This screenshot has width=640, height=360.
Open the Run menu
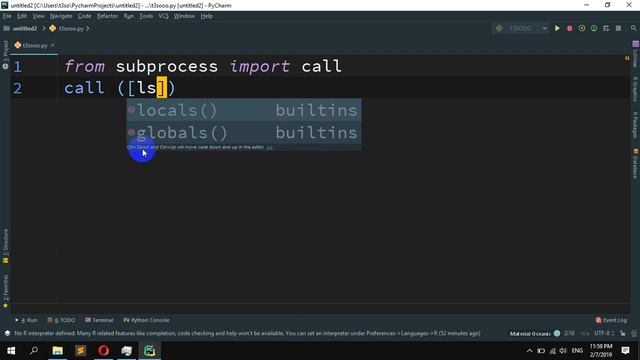tap(129, 16)
